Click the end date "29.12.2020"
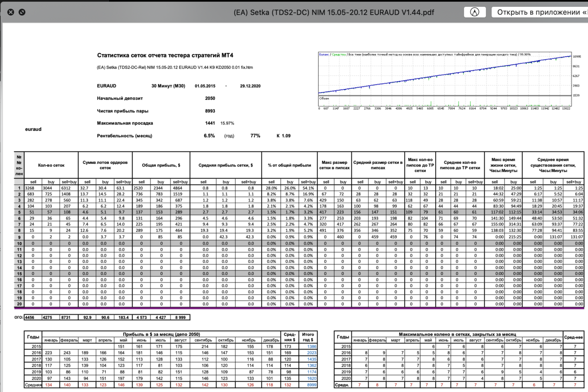This screenshot has width=588, height=392. click(x=250, y=86)
